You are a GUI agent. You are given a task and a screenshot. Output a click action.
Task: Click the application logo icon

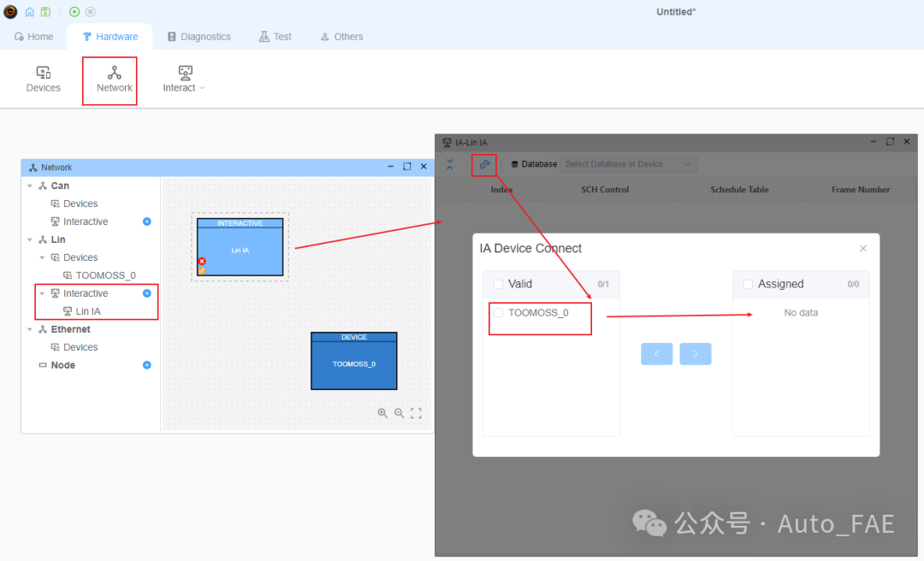(x=10, y=12)
